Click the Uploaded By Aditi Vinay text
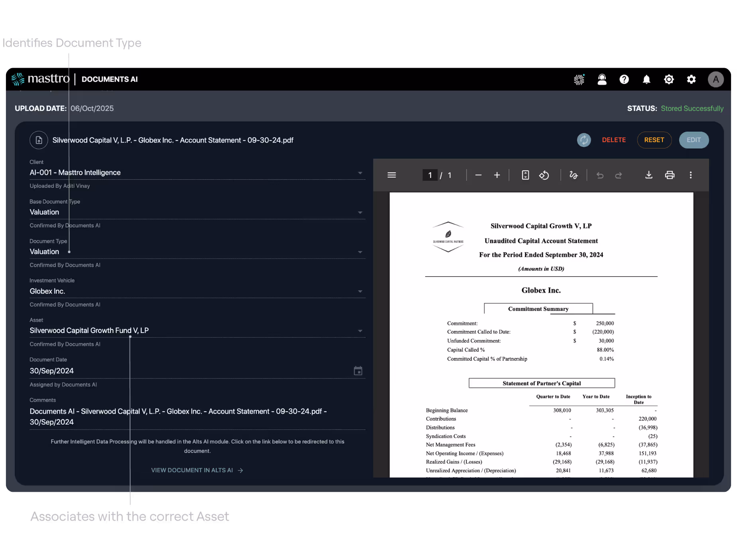737x560 pixels. pos(60,186)
